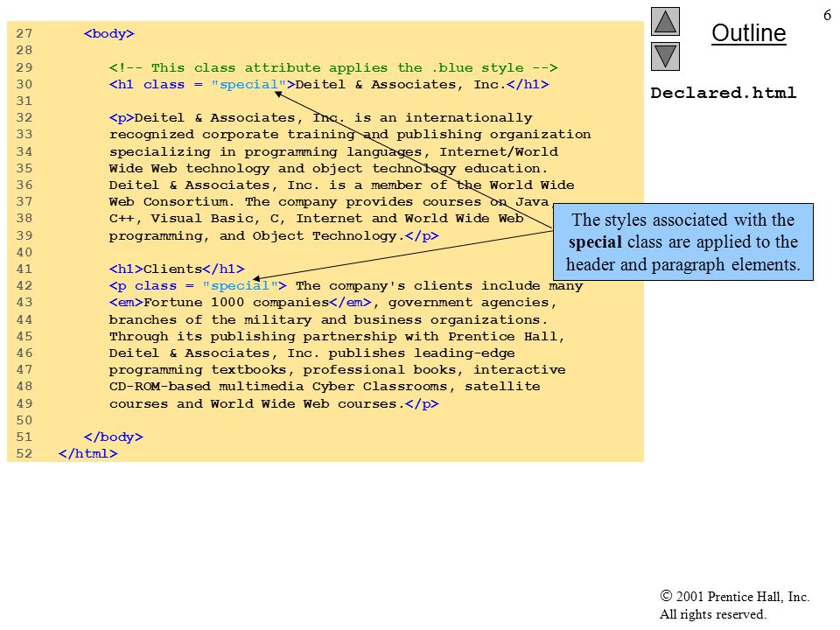
Task: Select the Declared.html file name
Action: [x=724, y=93]
